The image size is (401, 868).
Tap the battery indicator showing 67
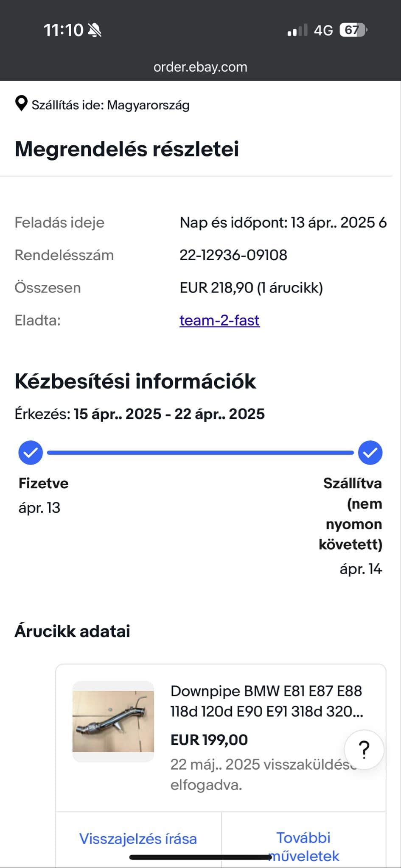point(353,30)
